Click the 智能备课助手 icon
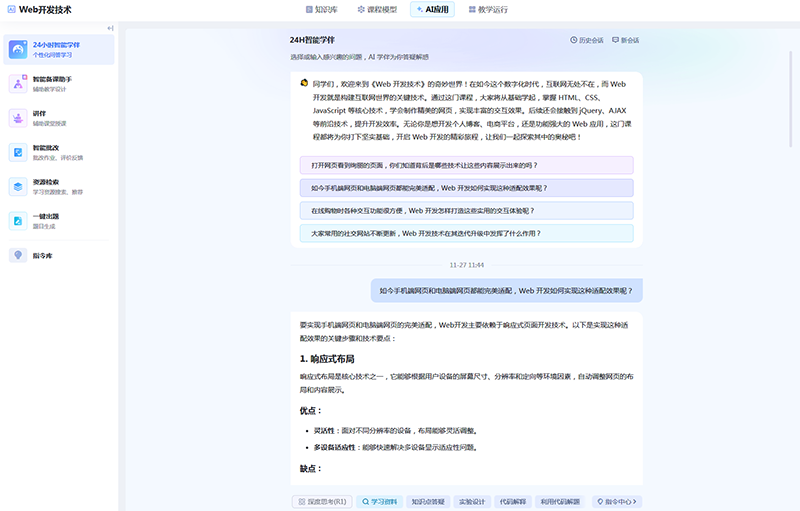 click(18, 84)
